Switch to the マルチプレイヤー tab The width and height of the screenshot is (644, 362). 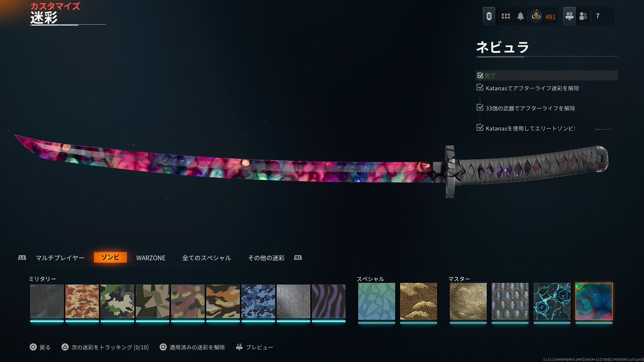[60, 258]
